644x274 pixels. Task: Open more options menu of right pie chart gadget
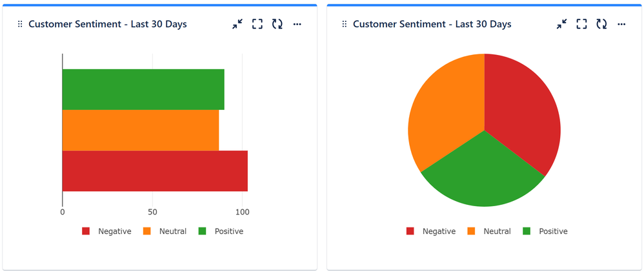(622, 25)
